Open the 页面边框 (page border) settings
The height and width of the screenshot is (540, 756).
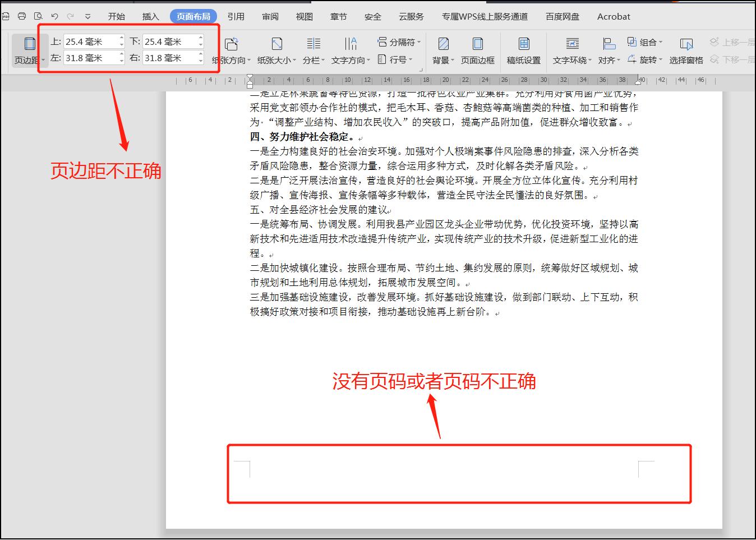(x=477, y=50)
